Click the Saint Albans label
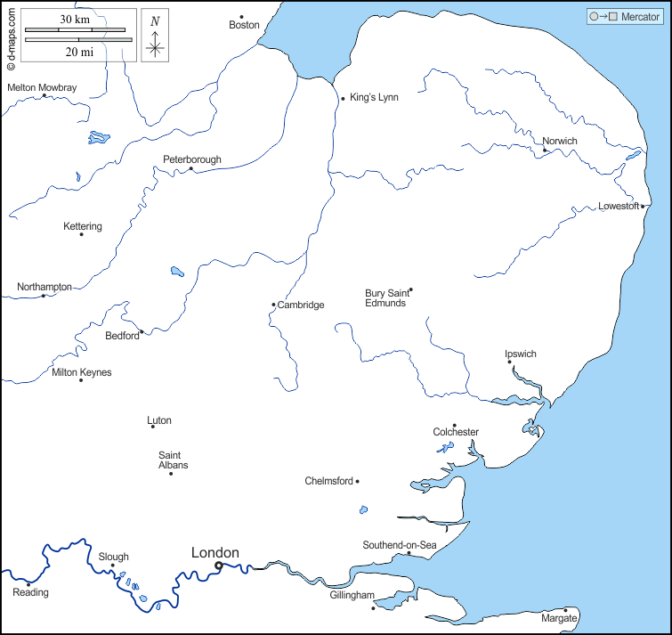Screen dimensions: 672x635 [x=173, y=460]
